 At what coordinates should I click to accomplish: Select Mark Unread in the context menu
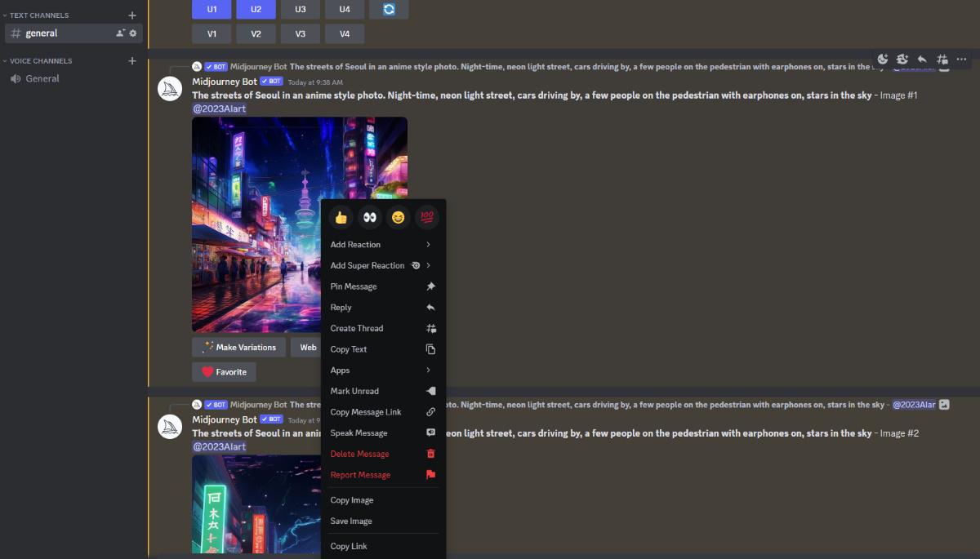tap(383, 391)
